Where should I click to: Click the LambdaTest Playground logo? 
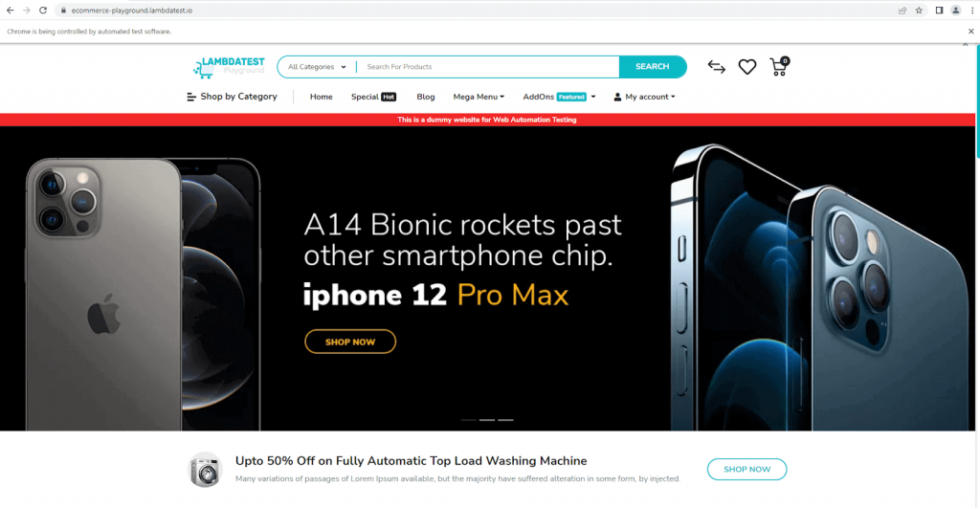tap(229, 67)
